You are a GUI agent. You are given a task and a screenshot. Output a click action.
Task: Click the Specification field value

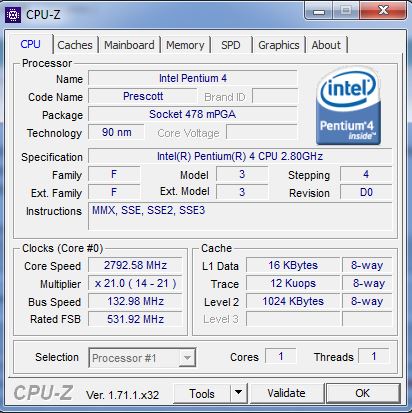[x=240, y=156]
